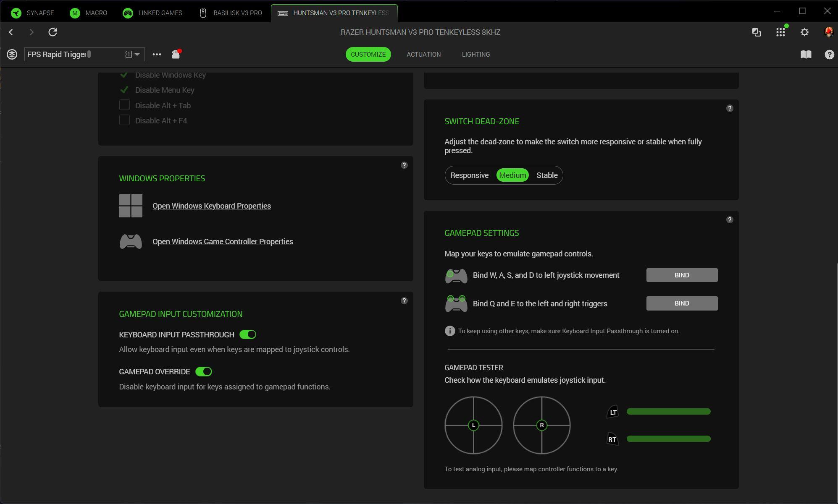838x504 pixels.
Task: Click the onboard memory profile icon
Action: pos(176,54)
